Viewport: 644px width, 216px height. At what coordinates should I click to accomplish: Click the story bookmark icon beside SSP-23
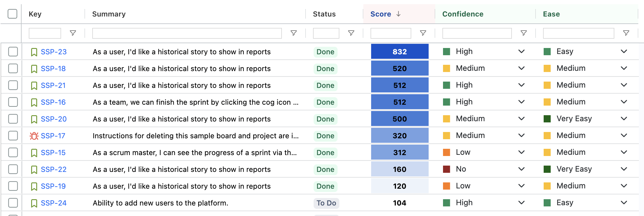click(x=34, y=52)
